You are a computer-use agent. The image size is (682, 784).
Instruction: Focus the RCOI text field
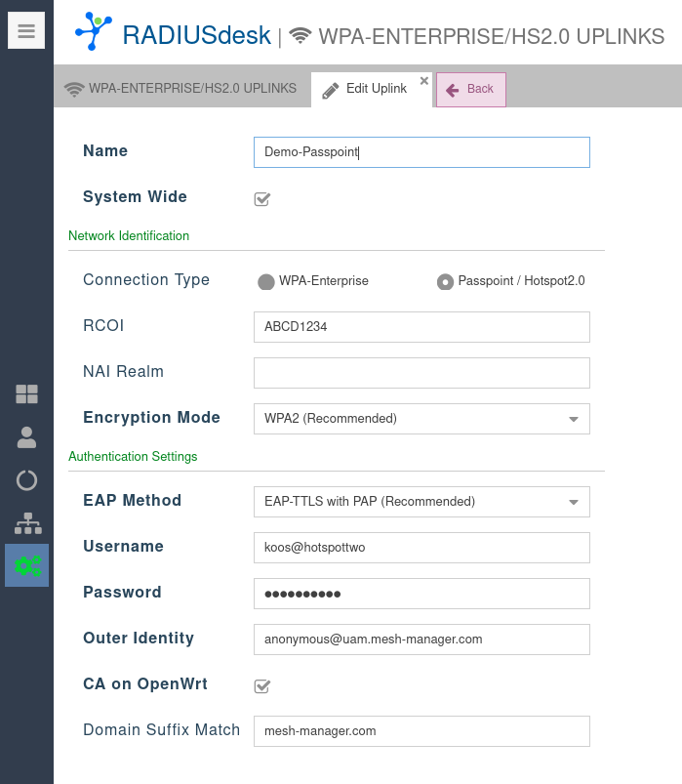(421, 327)
